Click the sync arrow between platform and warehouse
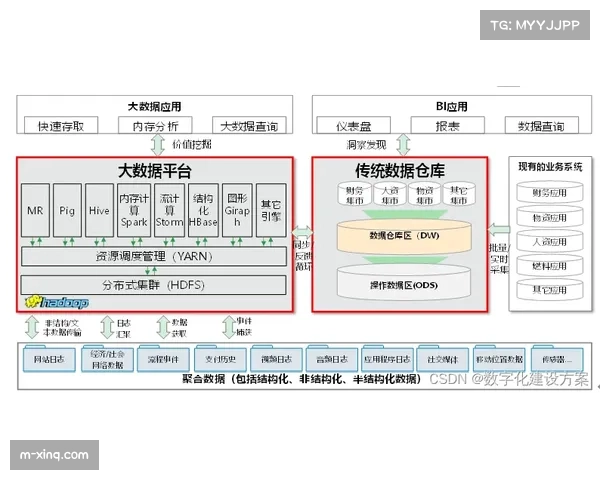The width and height of the screenshot is (600, 480). click(303, 232)
